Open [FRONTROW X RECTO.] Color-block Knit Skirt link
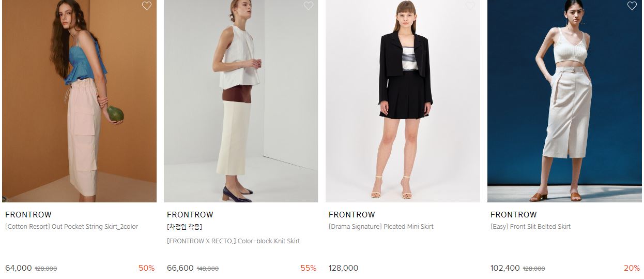This screenshot has height=279, width=644. 233,241
